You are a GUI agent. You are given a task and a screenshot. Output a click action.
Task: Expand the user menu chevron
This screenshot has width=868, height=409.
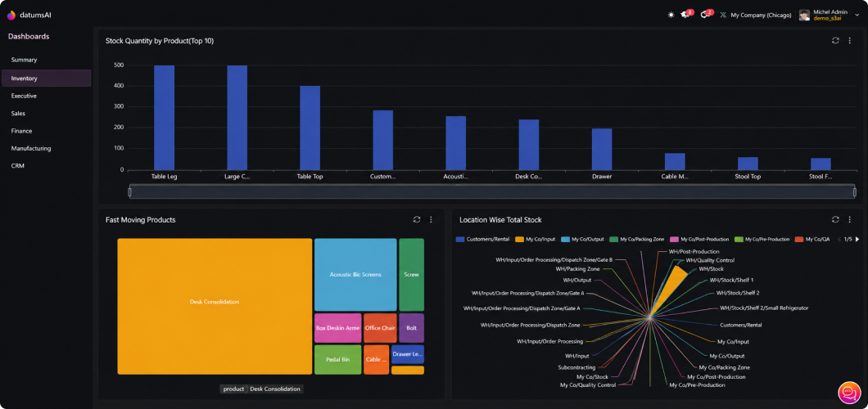857,16
